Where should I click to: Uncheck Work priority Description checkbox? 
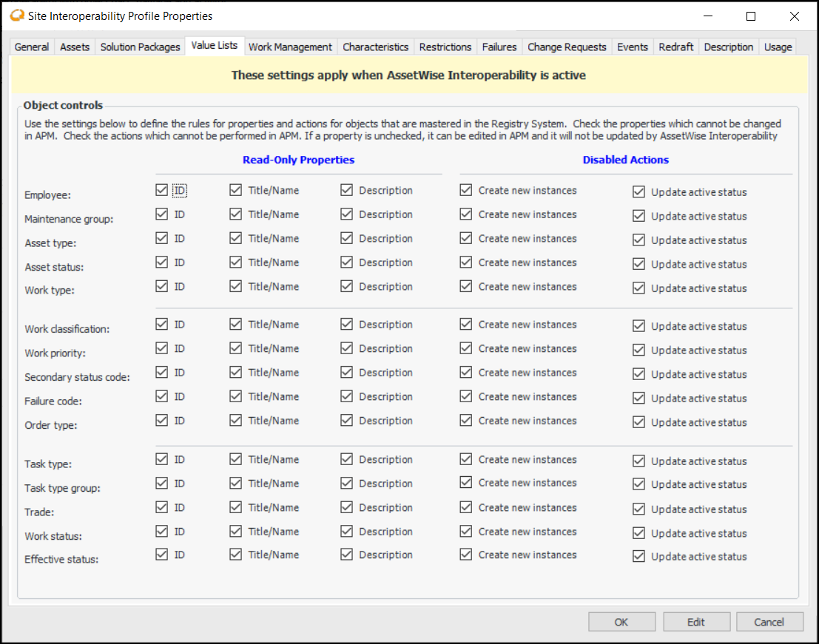pos(347,348)
